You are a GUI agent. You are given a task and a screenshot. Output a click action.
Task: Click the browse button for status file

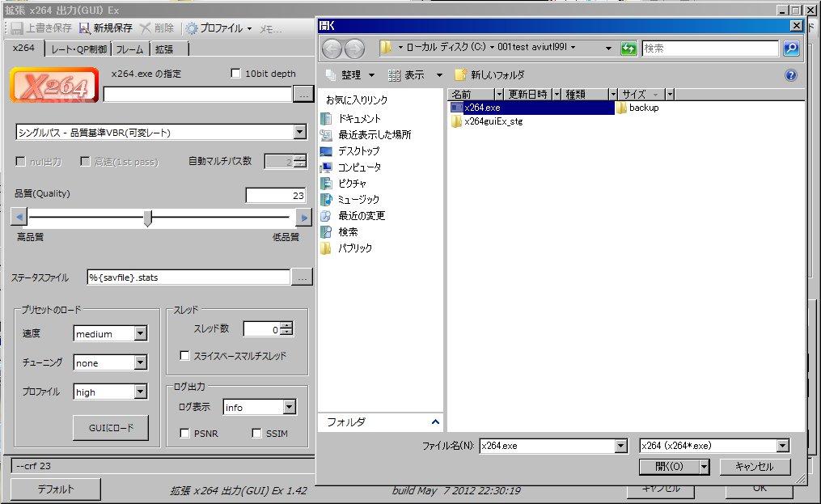(303, 277)
